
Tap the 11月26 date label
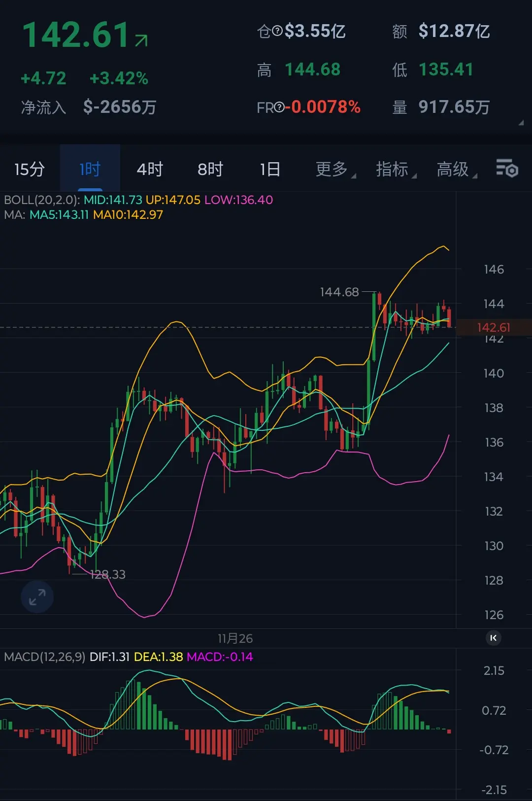click(x=235, y=638)
